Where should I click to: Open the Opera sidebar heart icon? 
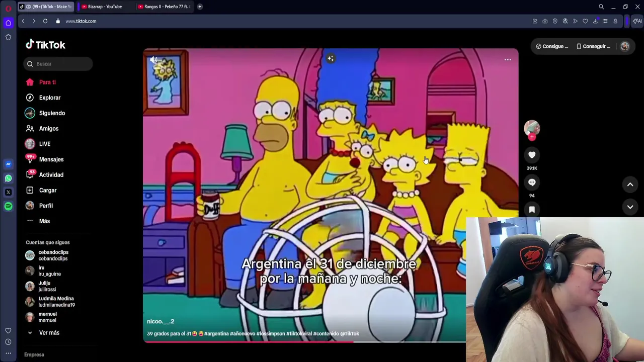(x=8, y=330)
